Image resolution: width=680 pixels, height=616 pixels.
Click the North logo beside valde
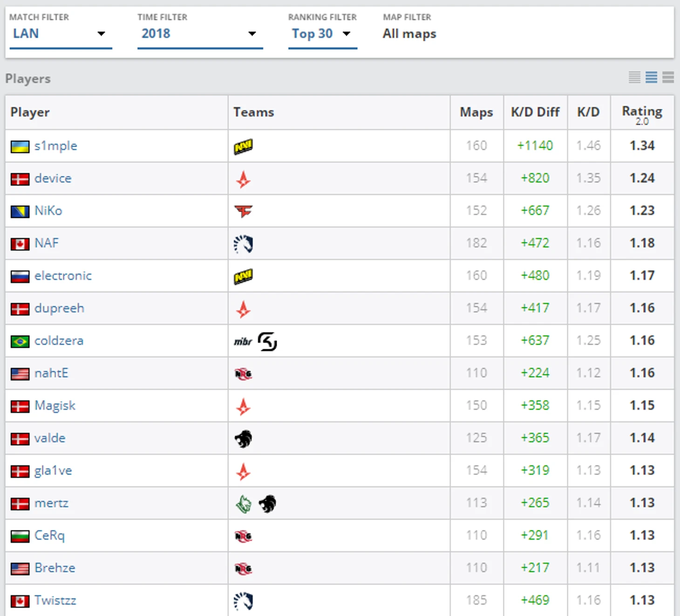pyautogui.click(x=243, y=439)
